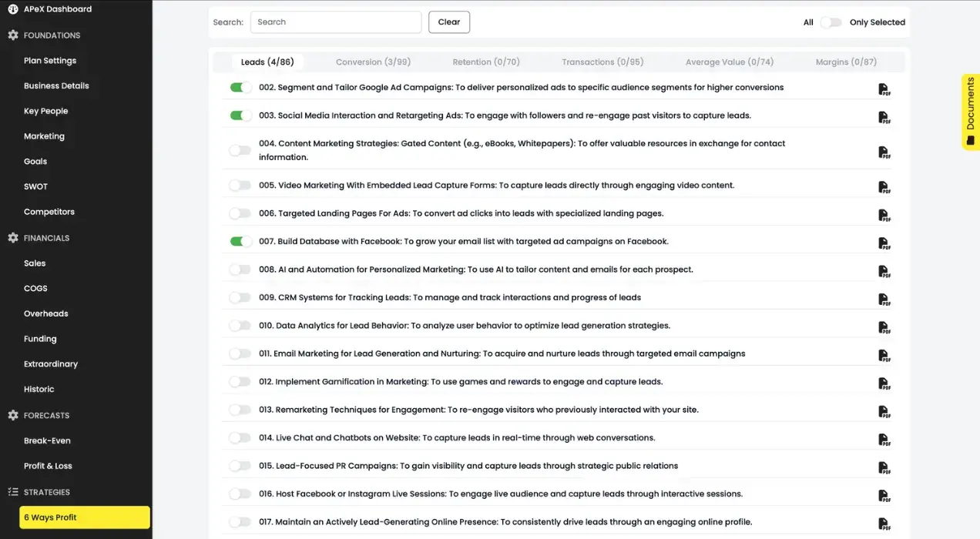980x539 pixels.
Task: Open Funding in sidebar
Action: [x=40, y=339]
